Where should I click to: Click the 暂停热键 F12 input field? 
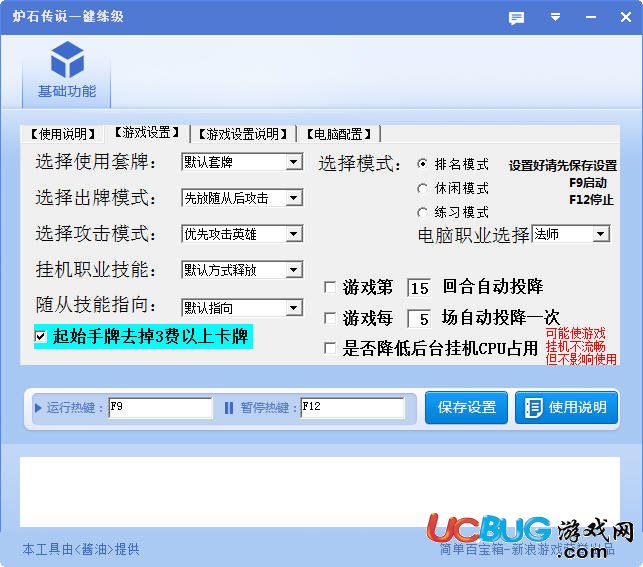click(x=352, y=408)
